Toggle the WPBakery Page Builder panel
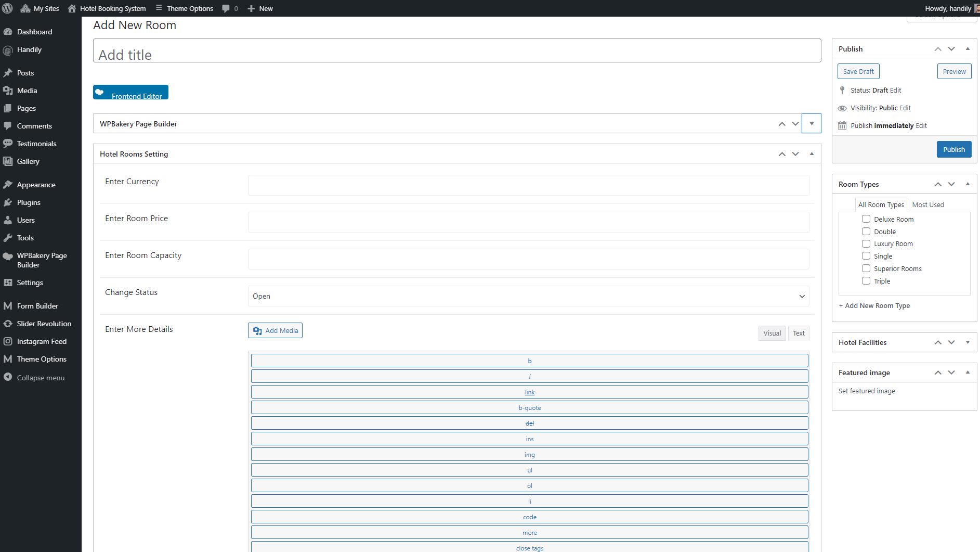The width and height of the screenshot is (980, 552). pos(811,124)
